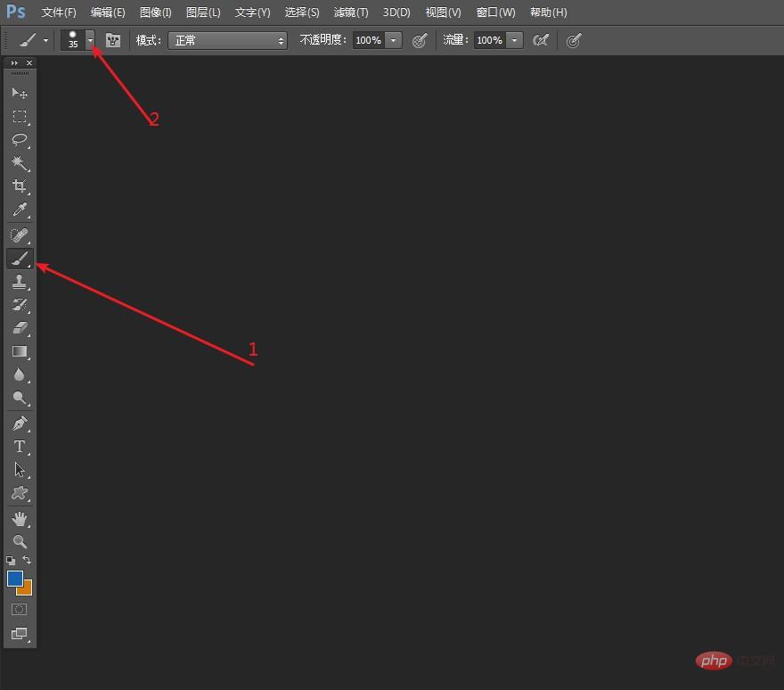Screen dimensions: 784x690
Task: Select the Rectangular Marquee tool
Action: coord(20,117)
